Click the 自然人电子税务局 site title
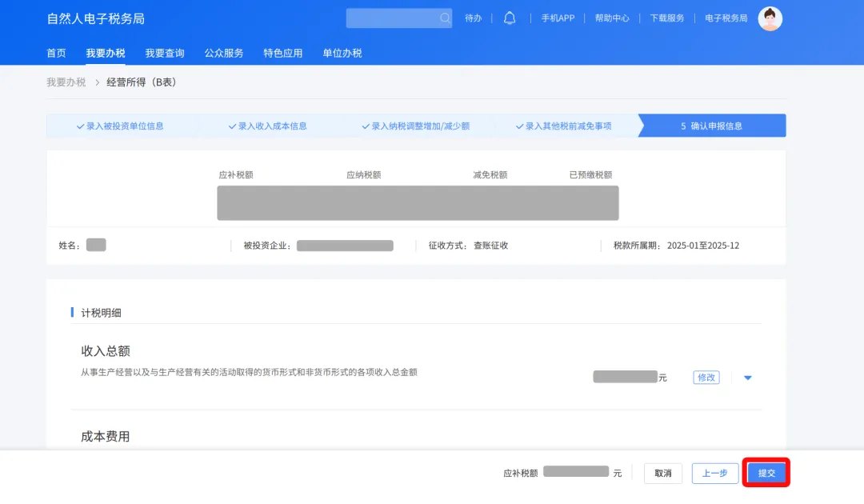Screen dimensions: 864x504 click(x=96, y=18)
